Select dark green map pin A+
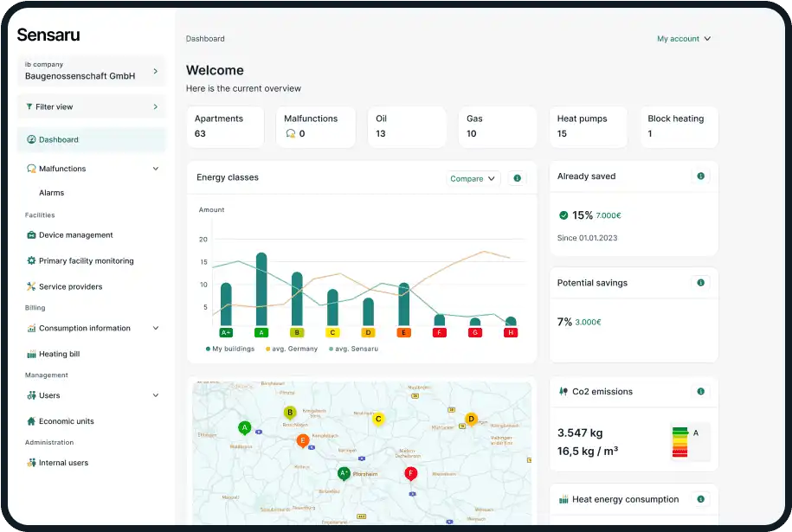 [x=344, y=473]
